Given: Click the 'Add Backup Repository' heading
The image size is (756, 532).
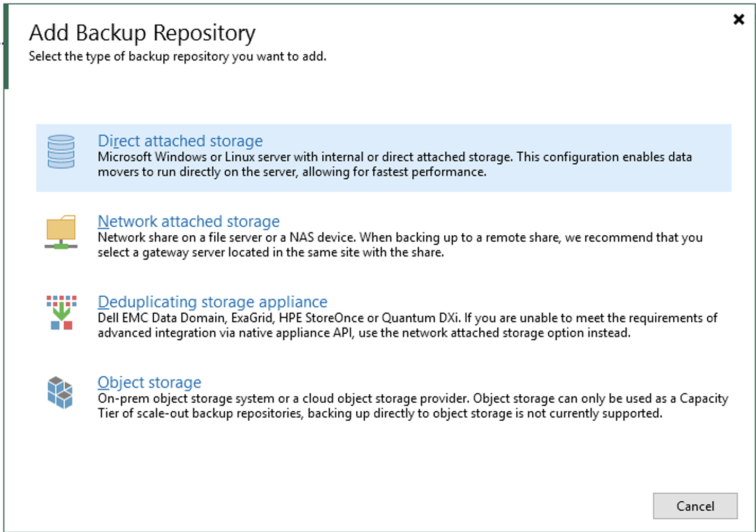Looking at the screenshot, I should 142,33.
